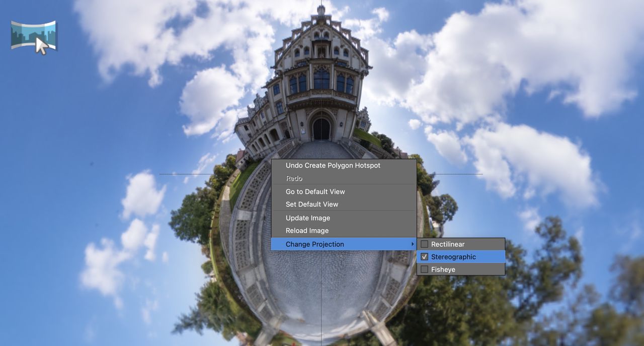Click the submenu arrow beside Change Projection

coord(412,244)
